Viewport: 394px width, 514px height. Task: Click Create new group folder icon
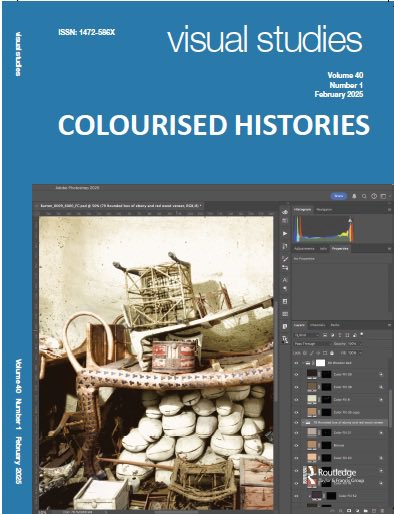point(366,511)
